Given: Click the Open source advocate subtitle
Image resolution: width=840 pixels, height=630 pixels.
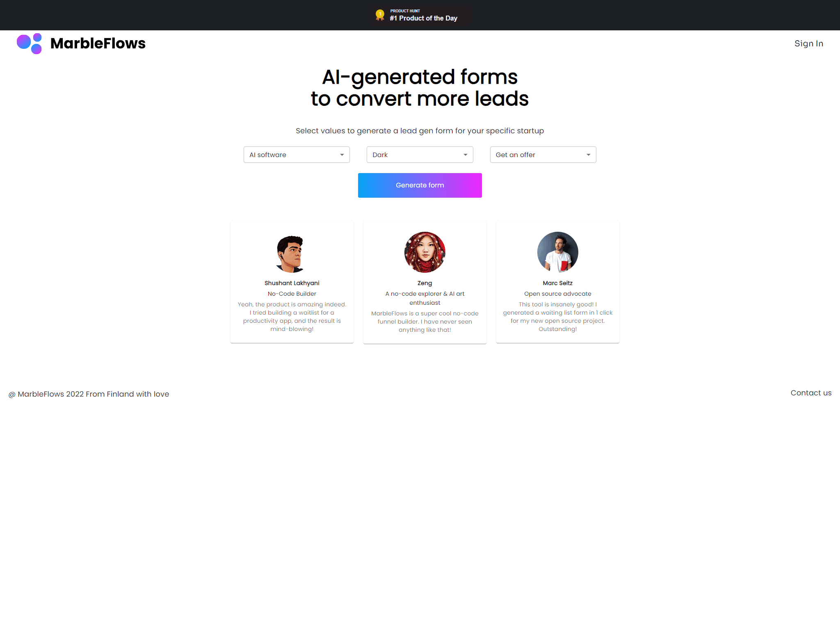Looking at the screenshot, I should point(558,294).
